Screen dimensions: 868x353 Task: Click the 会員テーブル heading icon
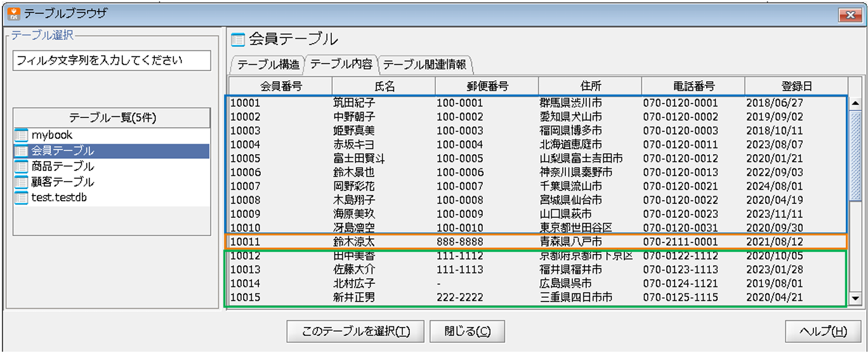(x=238, y=40)
